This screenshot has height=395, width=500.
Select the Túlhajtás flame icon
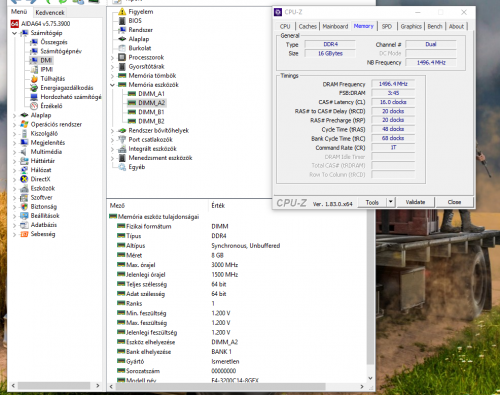click(34, 79)
